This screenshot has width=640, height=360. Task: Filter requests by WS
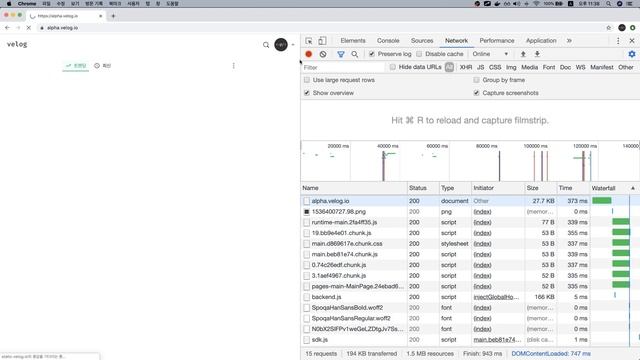[x=580, y=67]
